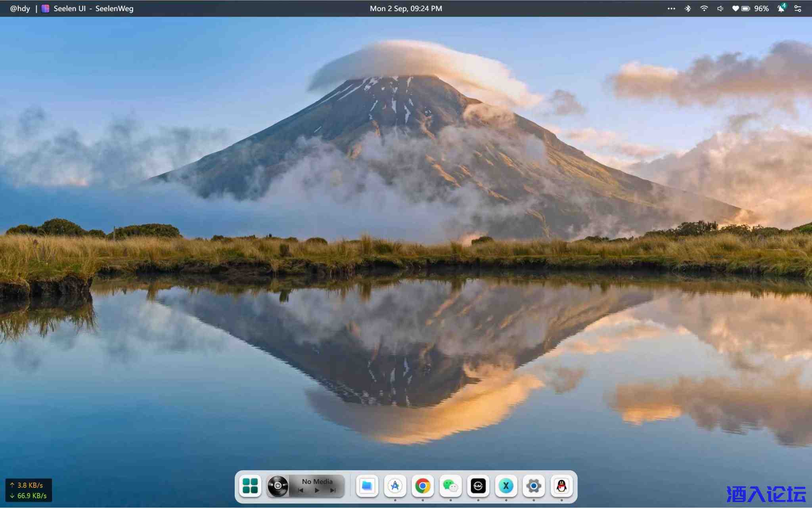812x508 pixels.
Task: Open the start menu grid icon in dock
Action: (x=250, y=486)
